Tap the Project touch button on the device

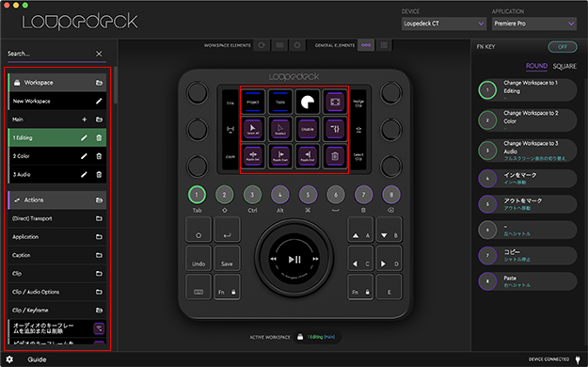click(x=253, y=102)
